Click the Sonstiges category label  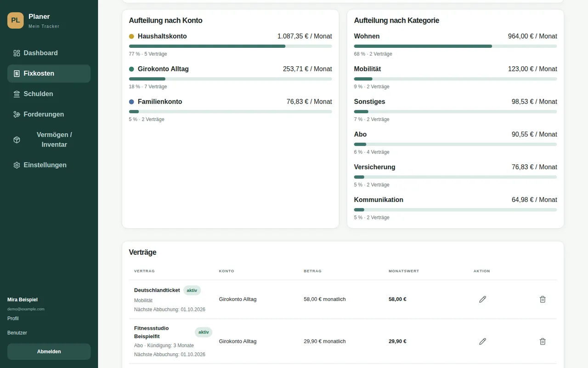point(369,102)
